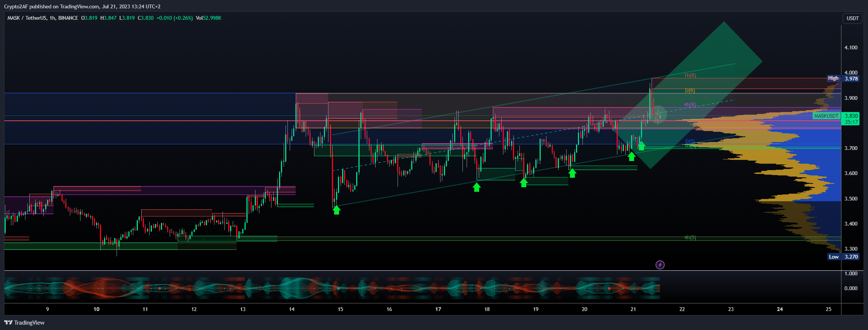The image size is (868, 330).
Task: Click date 17 on time axis
Action: (x=438, y=309)
